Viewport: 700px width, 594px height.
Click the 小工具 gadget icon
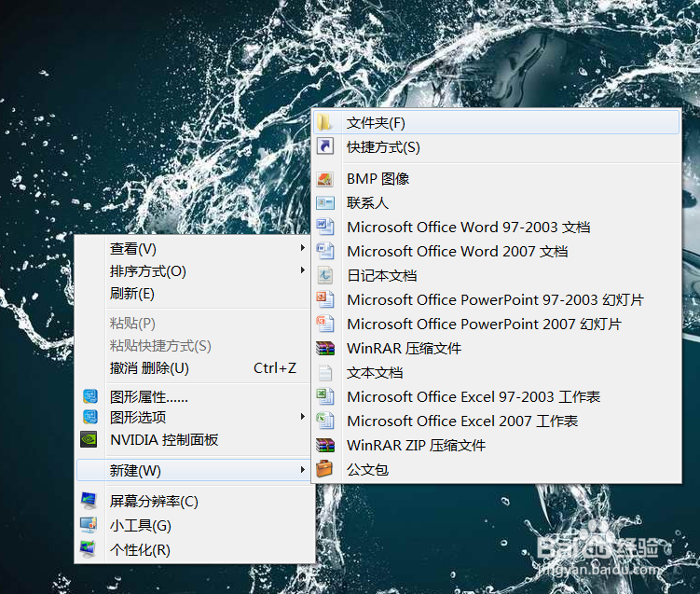point(89,525)
